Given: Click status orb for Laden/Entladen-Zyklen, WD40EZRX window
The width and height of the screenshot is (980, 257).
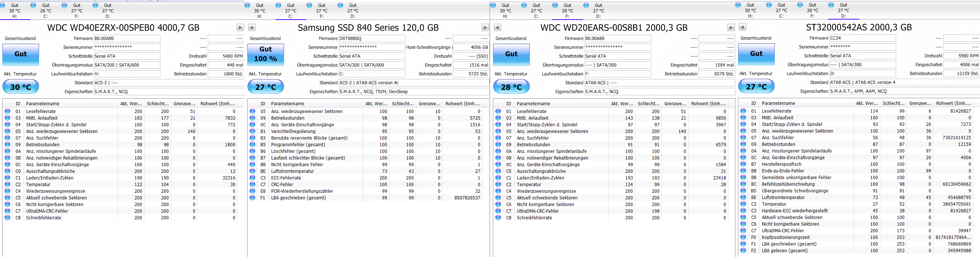Looking at the screenshot, I should (x=7, y=178).
